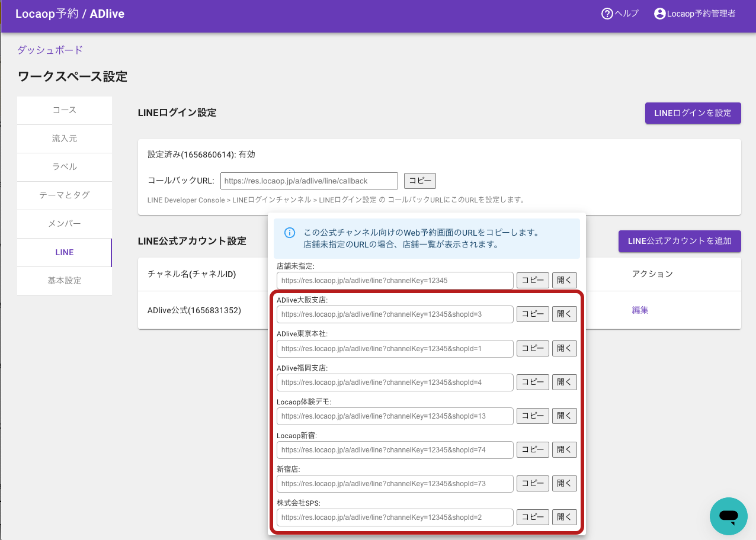Screen dimensions: 756x540
Task: Open the 基本設定 sidebar tab
Action: pos(65,281)
